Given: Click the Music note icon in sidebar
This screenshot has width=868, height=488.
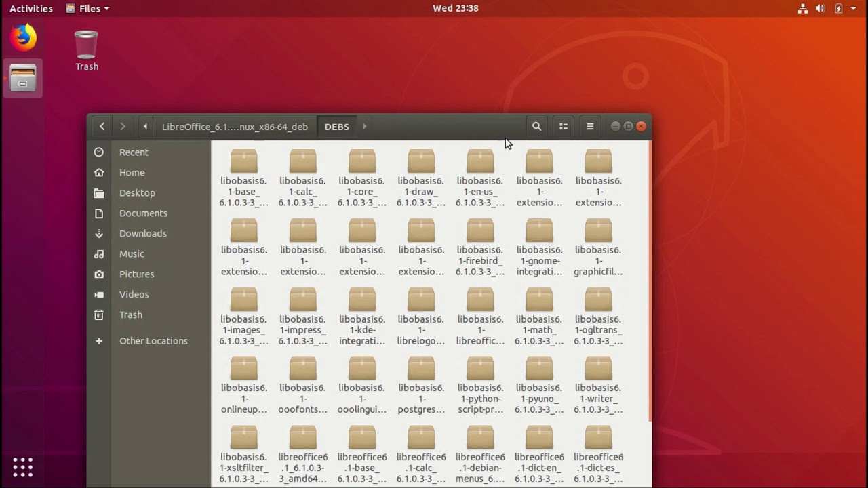Looking at the screenshot, I should 99,254.
